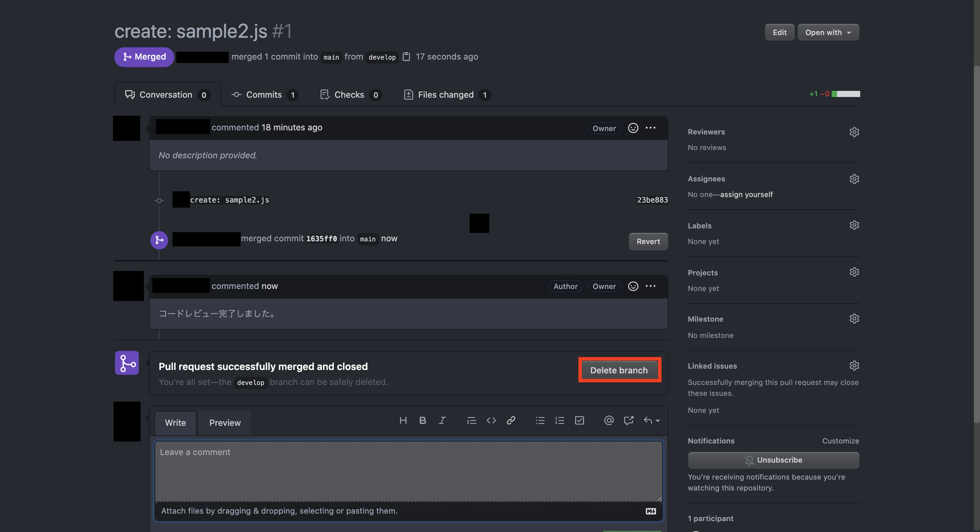Add a link using the chain icon
This screenshot has height=532, width=980.
[511, 420]
